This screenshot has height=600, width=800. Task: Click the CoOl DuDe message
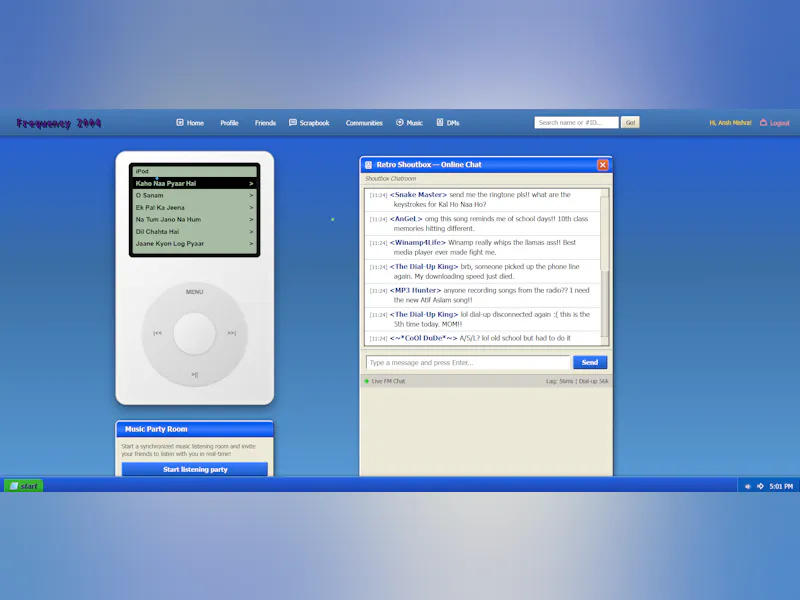(483, 338)
